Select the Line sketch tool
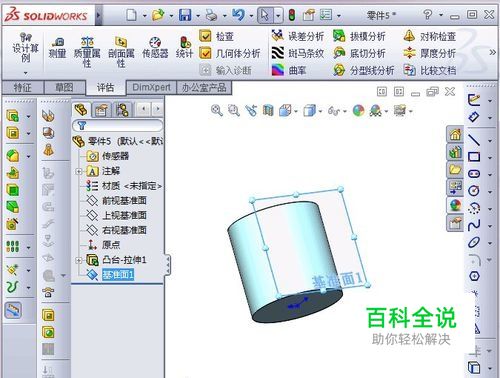The width and height of the screenshot is (500, 378). pyautogui.click(x=474, y=140)
